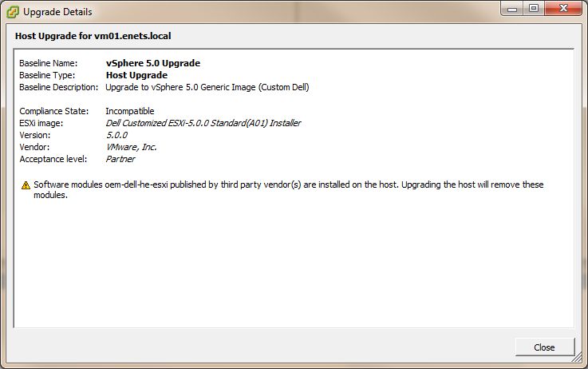Screen dimensions: 588x369
Task: Click the yellow warning triangle icon
Action: point(26,185)
